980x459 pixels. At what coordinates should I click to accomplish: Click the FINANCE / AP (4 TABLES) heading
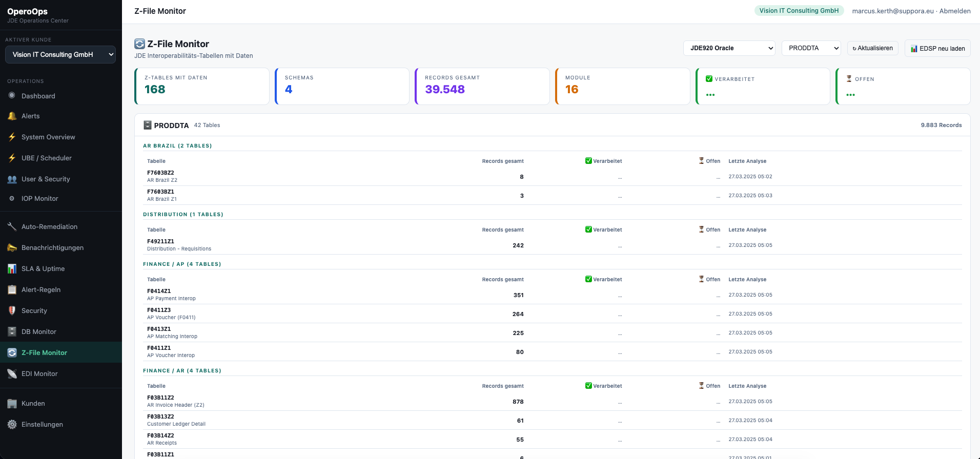182,264
